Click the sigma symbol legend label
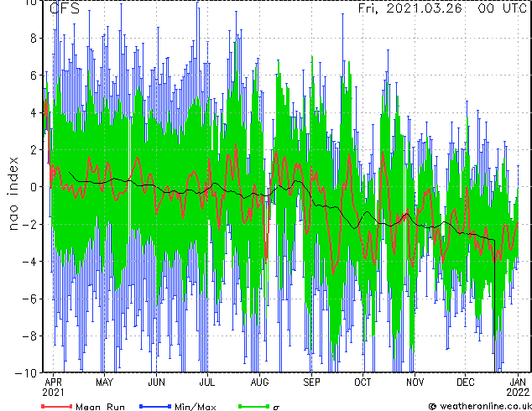The image size is (532, 411). [276, 407]
